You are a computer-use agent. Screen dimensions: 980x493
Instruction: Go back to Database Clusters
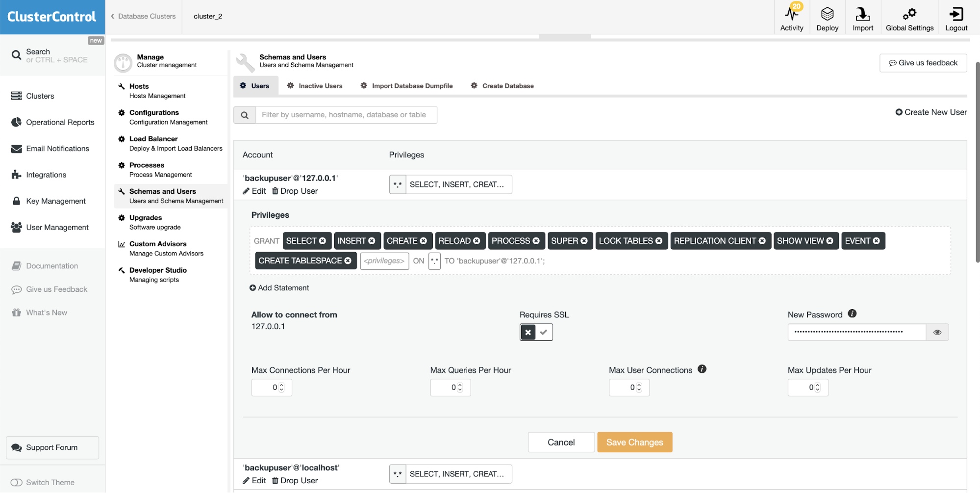pyautogui.click(x=143, y=16)
